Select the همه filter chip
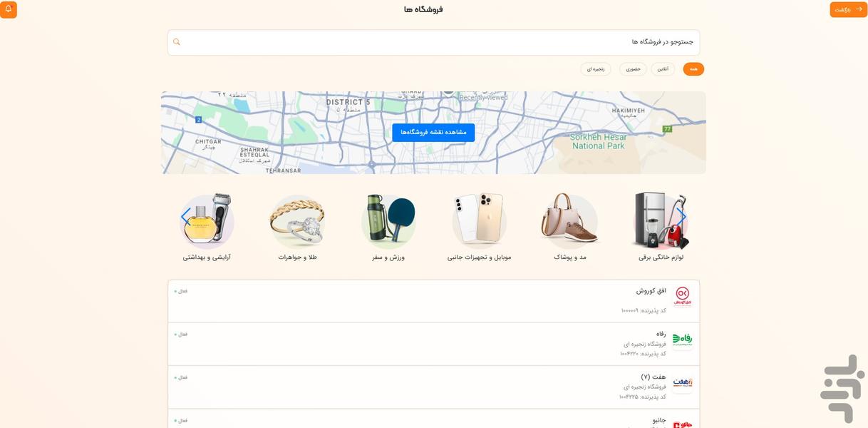Image resolution: width=868 pixels, height=428 pixels. pos(693,69)
